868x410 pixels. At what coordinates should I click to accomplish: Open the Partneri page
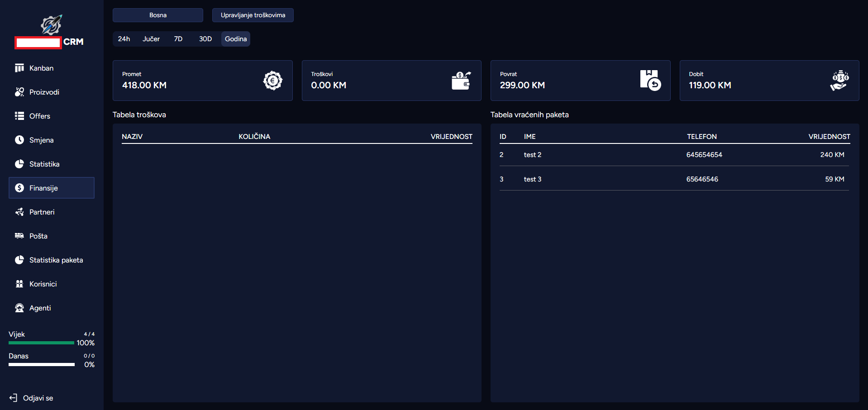52,212
